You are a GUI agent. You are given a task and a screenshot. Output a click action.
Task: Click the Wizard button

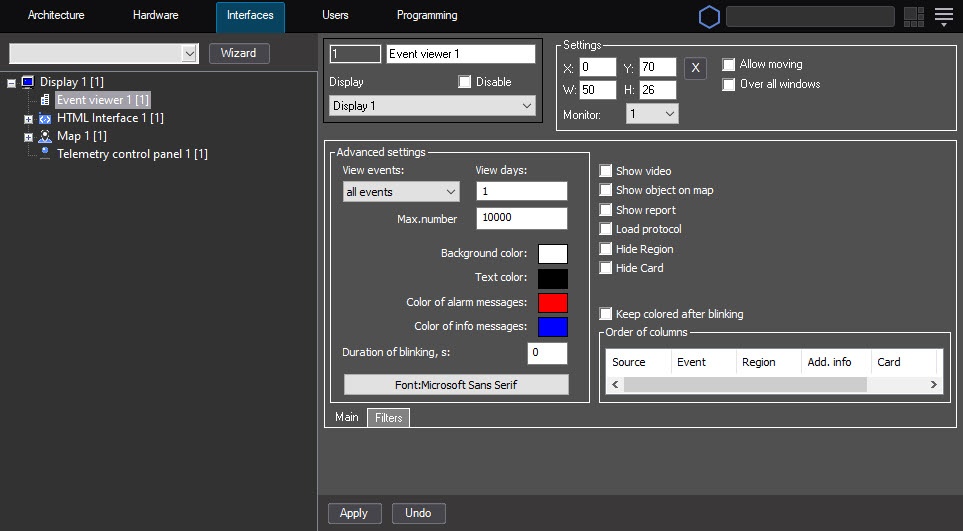238,53
